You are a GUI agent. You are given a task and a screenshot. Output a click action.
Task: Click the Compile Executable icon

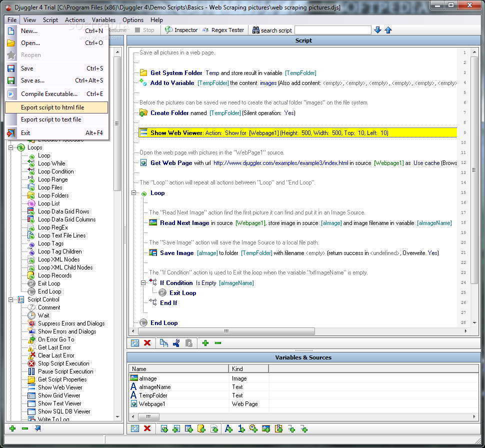click(11, 93)
